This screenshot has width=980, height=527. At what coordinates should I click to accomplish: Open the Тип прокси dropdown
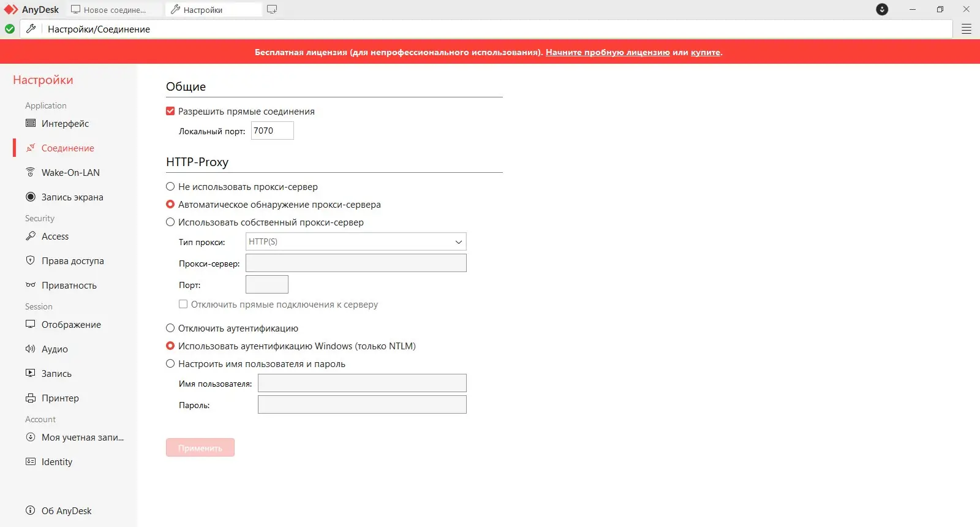[x=356, y=241]
